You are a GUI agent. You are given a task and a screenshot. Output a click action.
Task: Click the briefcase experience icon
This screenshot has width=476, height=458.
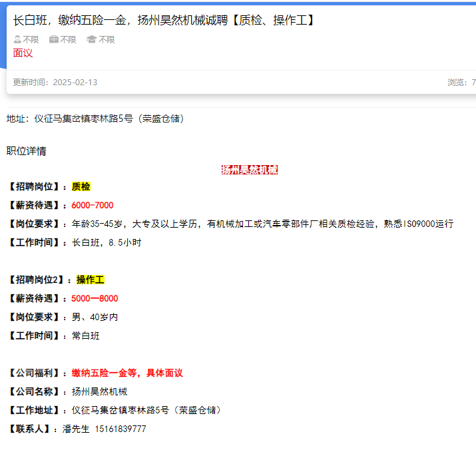(x=54, y=39)
